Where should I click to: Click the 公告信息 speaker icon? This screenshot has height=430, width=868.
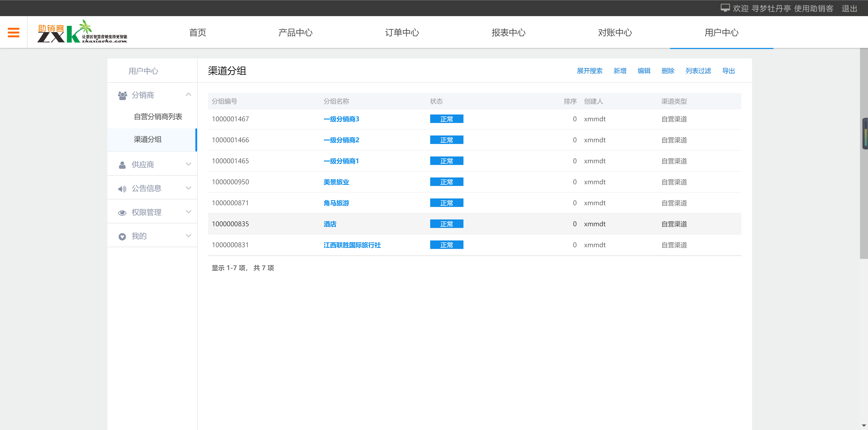[122, 188]
